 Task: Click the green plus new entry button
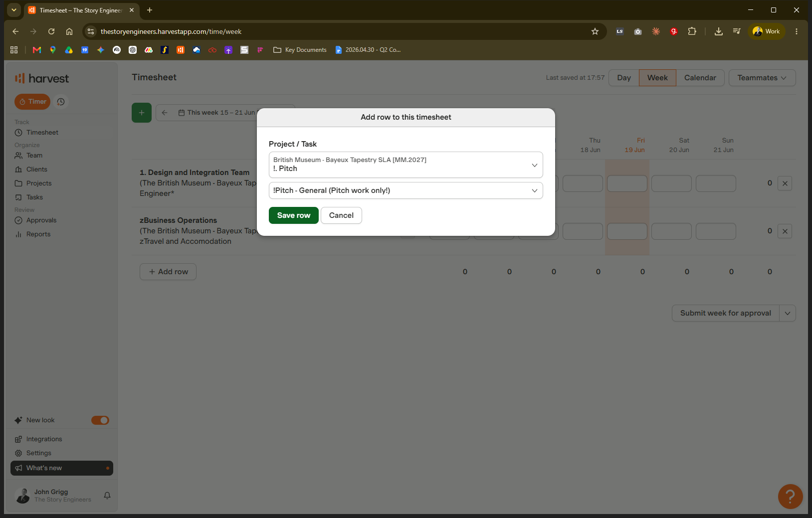[x=142, y=113]
